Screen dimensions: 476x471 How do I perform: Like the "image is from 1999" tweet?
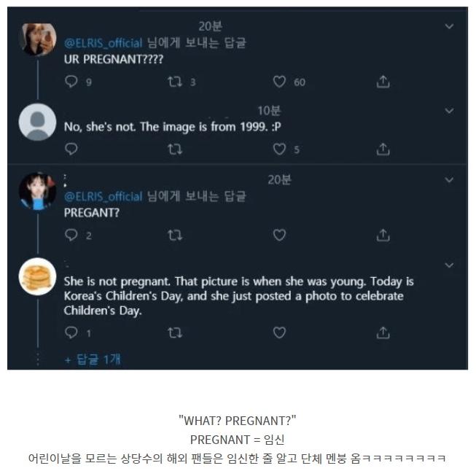[x=279, y=149]
